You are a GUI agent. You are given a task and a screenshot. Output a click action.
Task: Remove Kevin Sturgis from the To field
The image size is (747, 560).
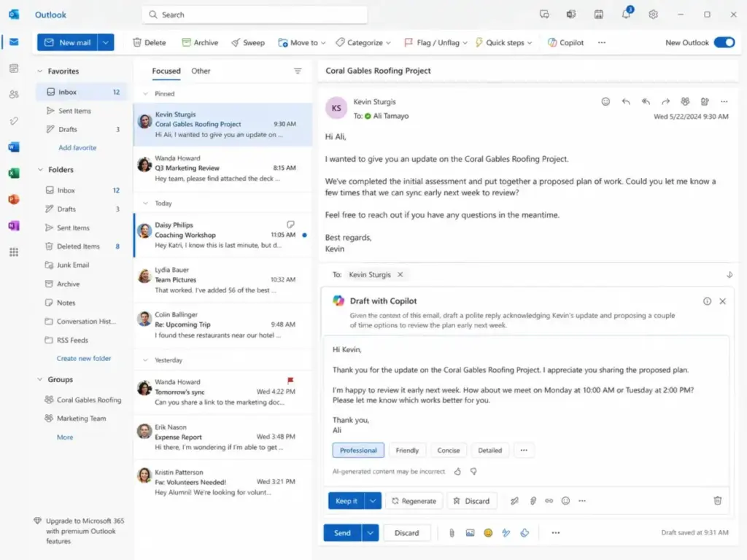click(x=400, y=274)
